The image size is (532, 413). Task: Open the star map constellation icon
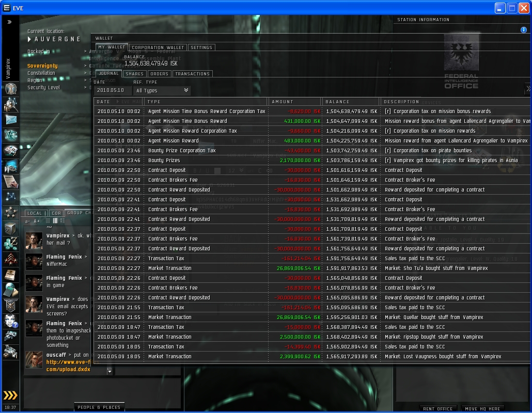click(x=10, y=197)
